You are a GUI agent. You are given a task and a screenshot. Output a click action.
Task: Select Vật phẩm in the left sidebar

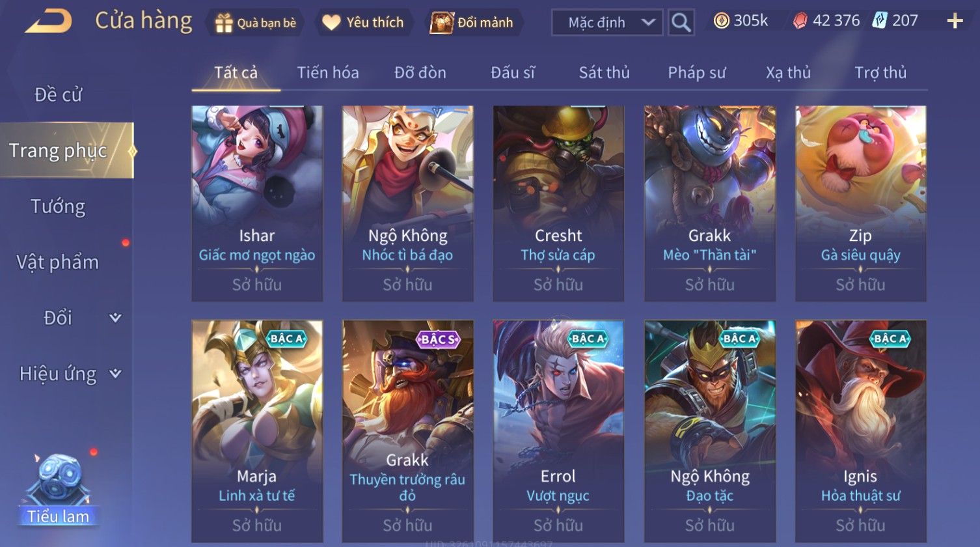(x=58, y=262)
